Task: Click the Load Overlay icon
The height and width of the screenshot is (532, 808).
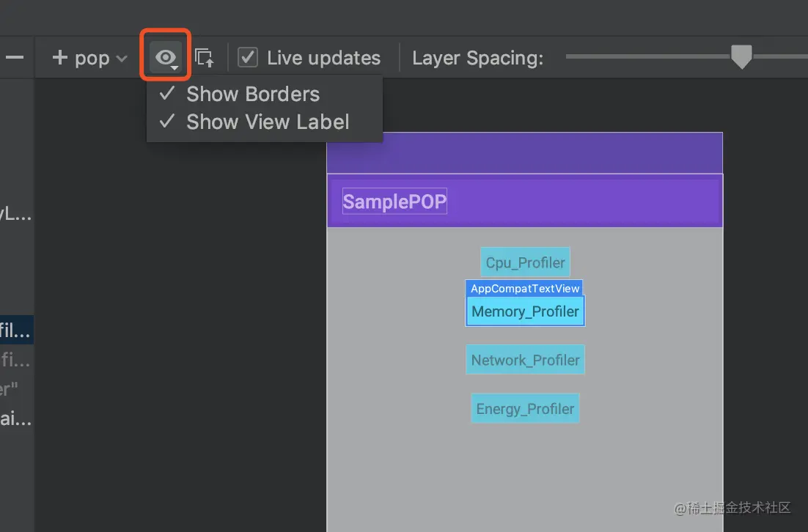Action: 205,58
